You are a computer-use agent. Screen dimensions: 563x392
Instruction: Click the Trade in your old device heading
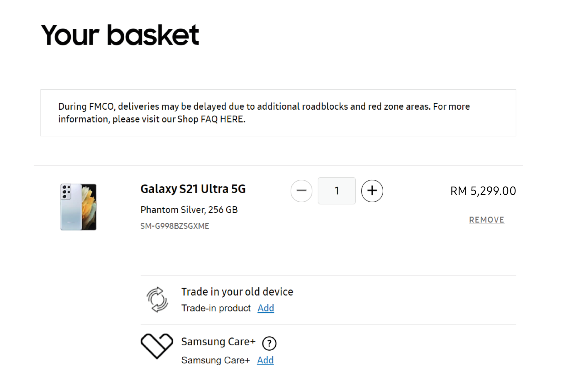237,292
